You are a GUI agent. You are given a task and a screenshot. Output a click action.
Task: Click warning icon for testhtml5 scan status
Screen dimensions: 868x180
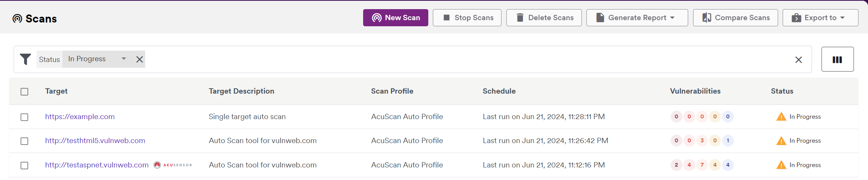(x=781, y=141)
